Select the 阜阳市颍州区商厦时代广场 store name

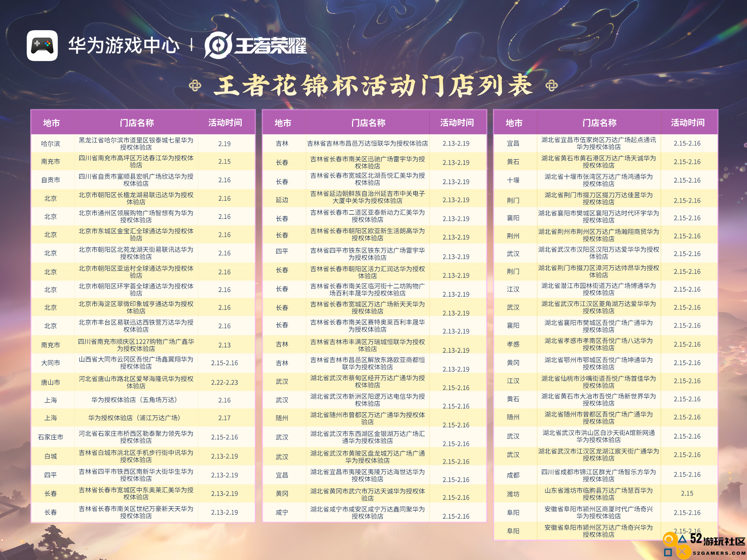pyautogui.click(x=599, y=512)
